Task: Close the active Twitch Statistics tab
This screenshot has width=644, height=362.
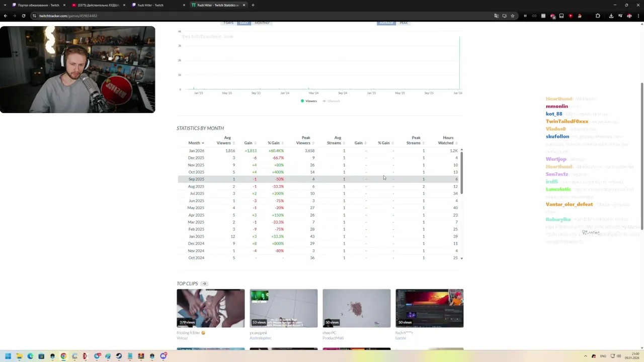Action: (244, 5)
